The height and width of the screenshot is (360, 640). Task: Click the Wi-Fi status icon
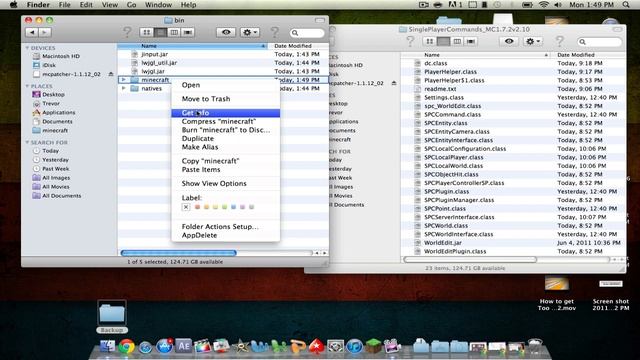coord(543,5)
